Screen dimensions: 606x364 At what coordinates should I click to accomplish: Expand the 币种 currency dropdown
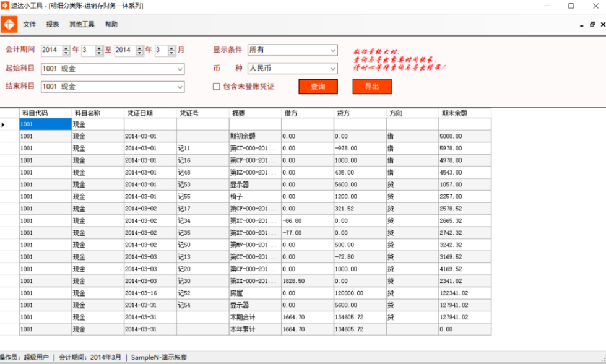pos(332,69)
